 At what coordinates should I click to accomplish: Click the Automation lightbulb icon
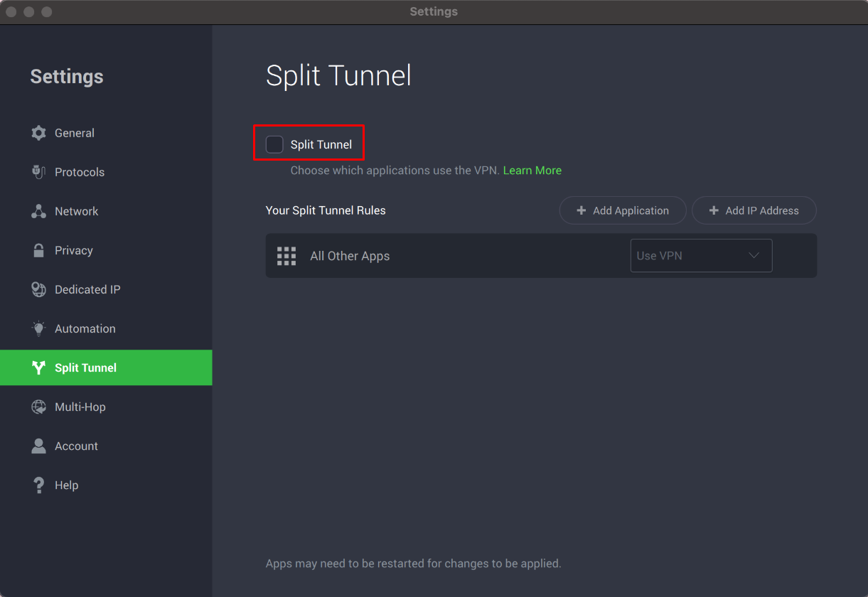point(38,328)
